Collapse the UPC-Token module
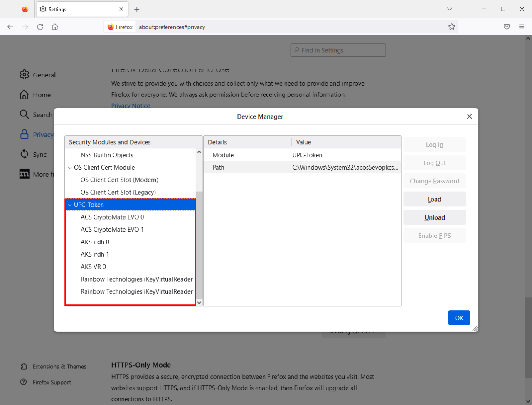 tap(70, 205)
